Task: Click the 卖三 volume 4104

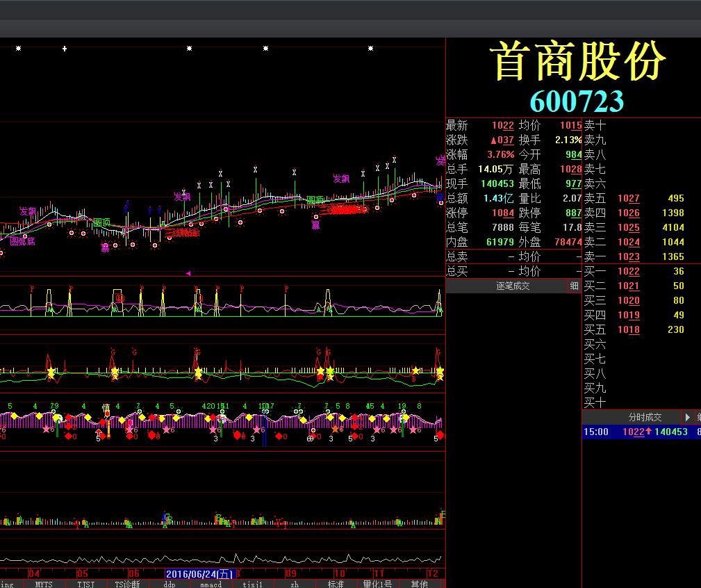Action: point(673,227)
